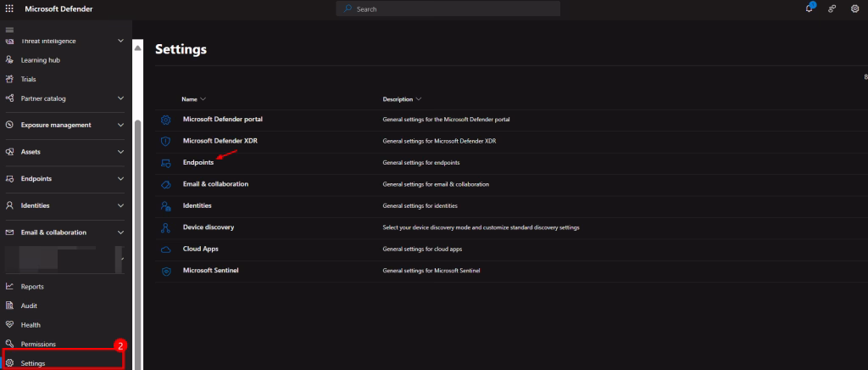The height and width of the screenshot is (370, 868).
Task: Sort by Description column header
Action: click(x=402, y=99)
